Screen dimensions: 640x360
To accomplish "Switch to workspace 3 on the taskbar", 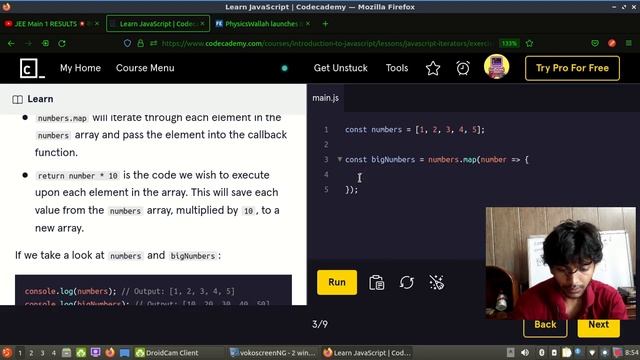I will (42, 353).
